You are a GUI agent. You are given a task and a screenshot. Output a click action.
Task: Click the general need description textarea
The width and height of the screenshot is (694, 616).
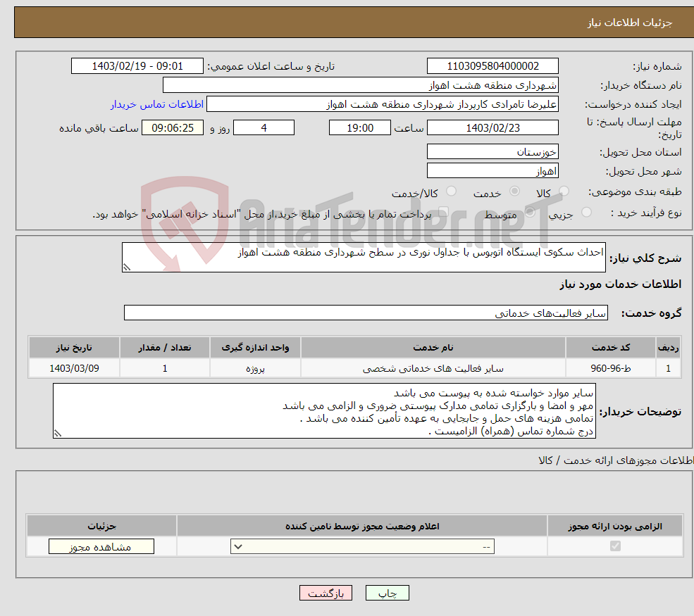(364, 257)
